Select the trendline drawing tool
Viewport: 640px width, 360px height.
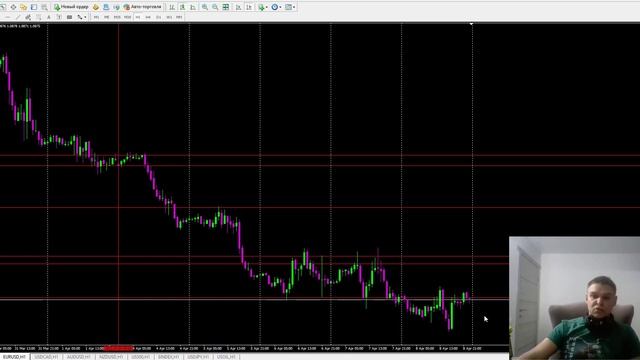[x=18, y=17]
